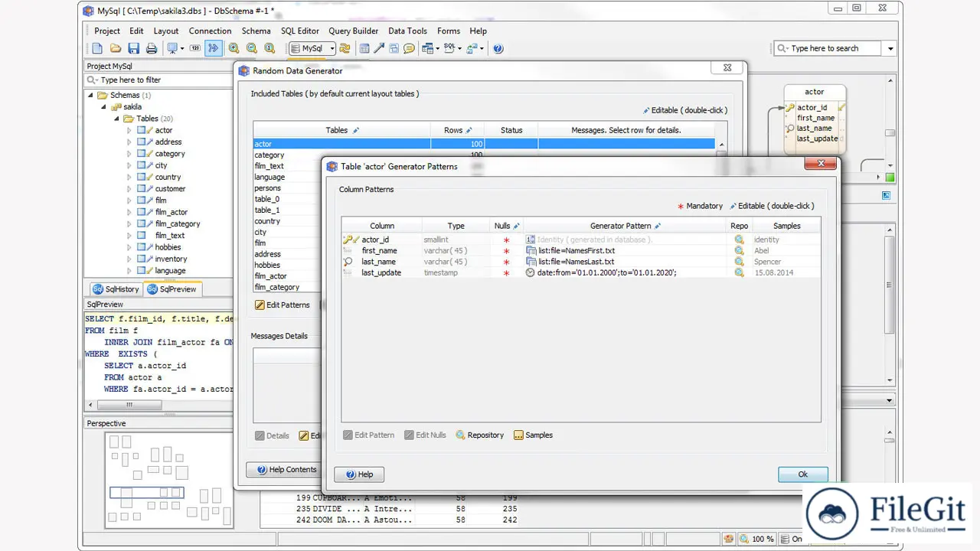980x551 pixels.
Task: Switch to the SqlHistory tab
Action: 116,289
